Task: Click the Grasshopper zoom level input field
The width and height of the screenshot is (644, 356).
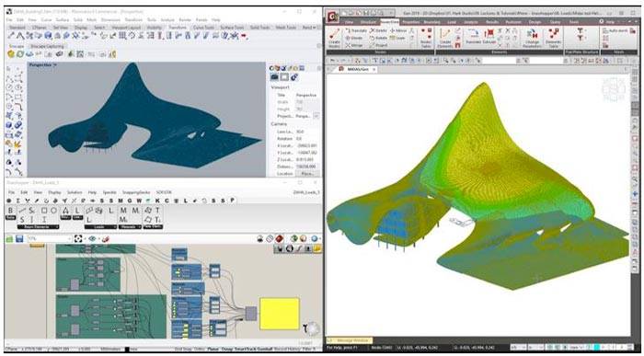Action: (x=50, y=238)
